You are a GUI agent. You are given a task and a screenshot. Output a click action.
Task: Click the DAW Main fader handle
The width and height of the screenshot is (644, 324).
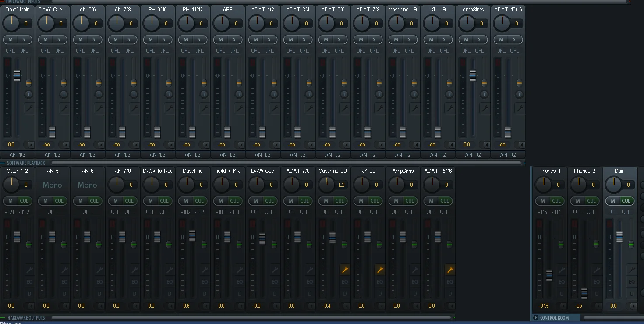click(x=17, y=75)
